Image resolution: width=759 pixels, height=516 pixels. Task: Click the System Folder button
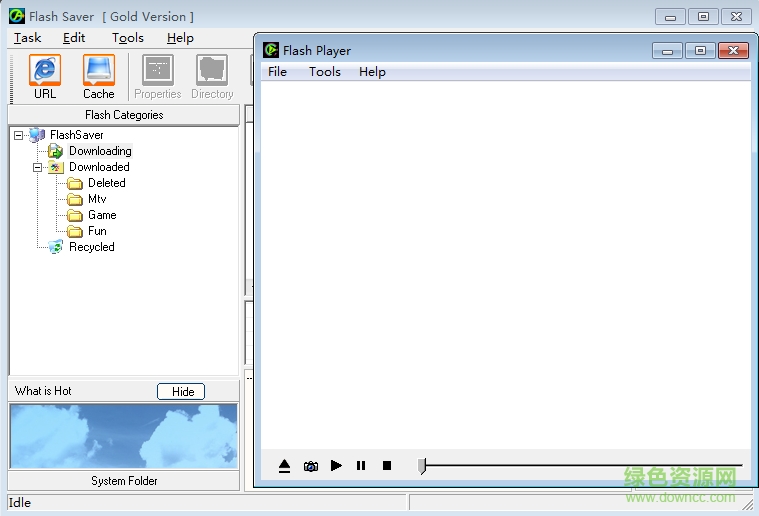(124, 481)
